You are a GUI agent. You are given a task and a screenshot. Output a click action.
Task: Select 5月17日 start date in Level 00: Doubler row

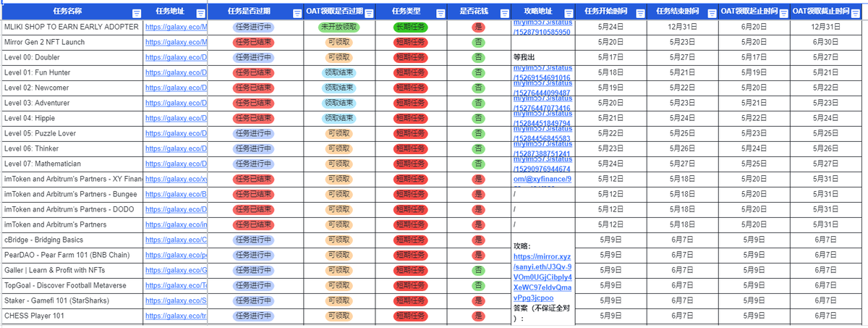[x=611, y=57]
